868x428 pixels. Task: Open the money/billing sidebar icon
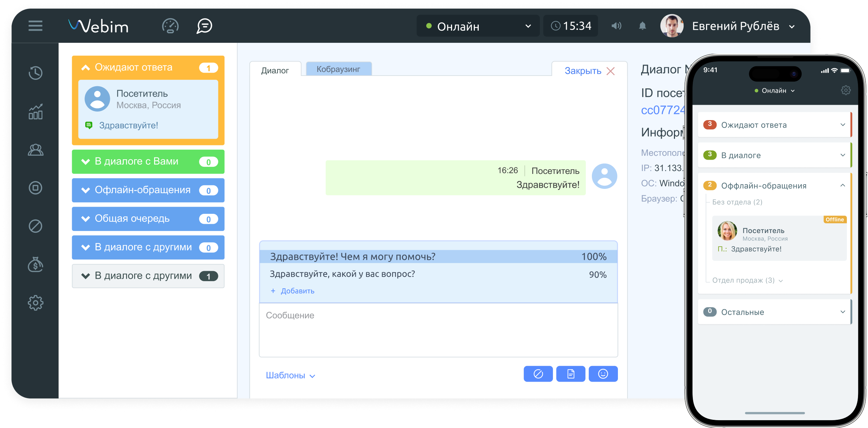(x=35, y=265)
